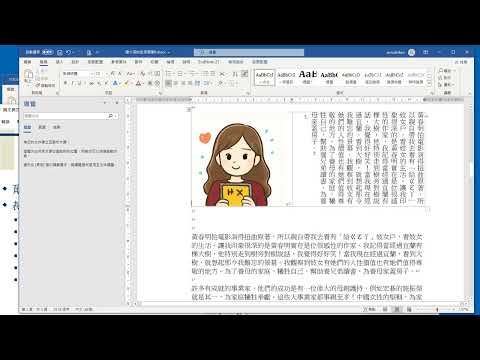Click the Replace button in Editing group
The width and height of the screenshot is (480, 360).
coord(445,78)
